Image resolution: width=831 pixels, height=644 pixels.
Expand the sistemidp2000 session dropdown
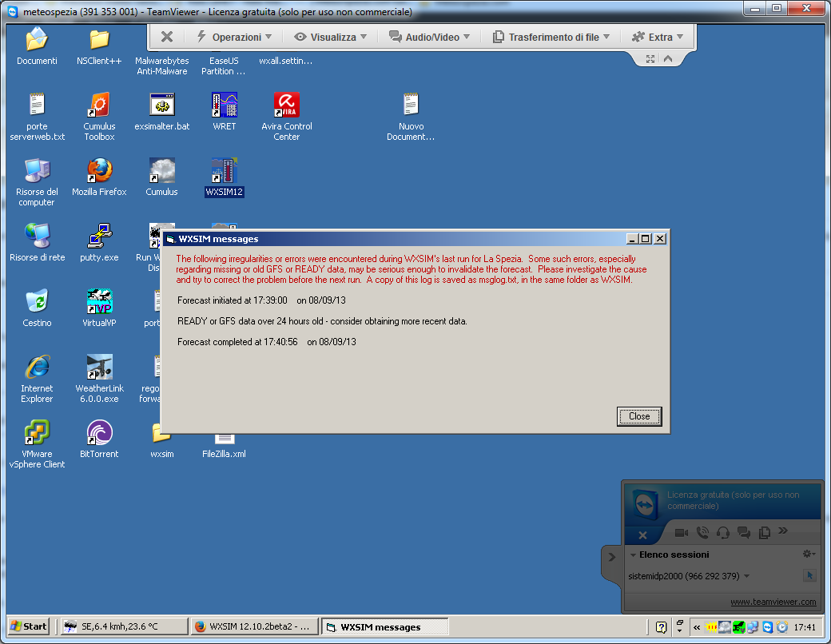click(x=747, y=576)
